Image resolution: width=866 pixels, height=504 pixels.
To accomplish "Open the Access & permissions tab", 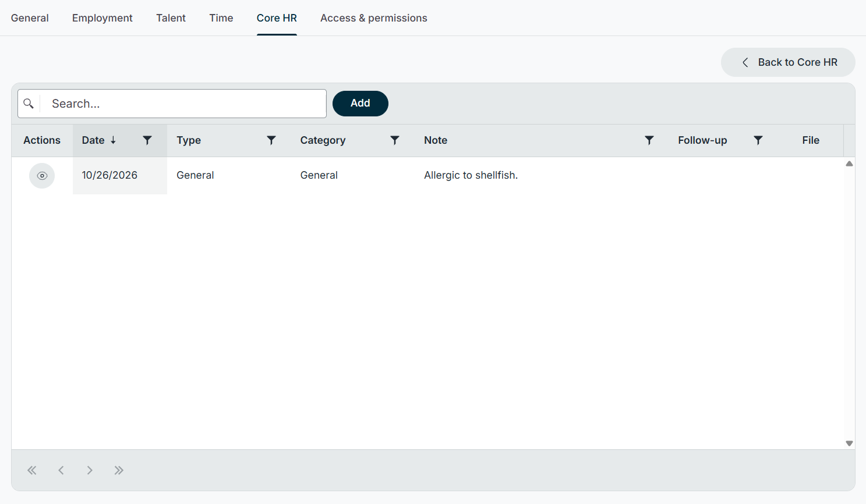I will click(374, 18).
